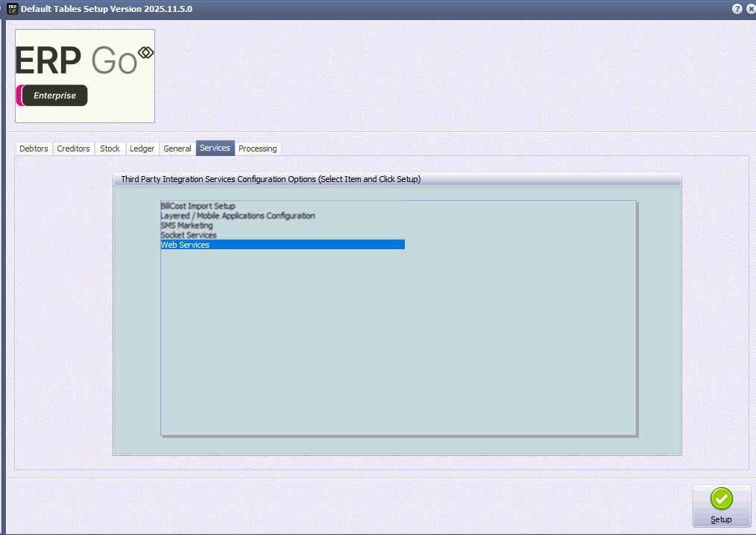Click empty area of the services list box
Viewport: 756px width, 535px height.
pyautogui.click(x=398, y=343)
